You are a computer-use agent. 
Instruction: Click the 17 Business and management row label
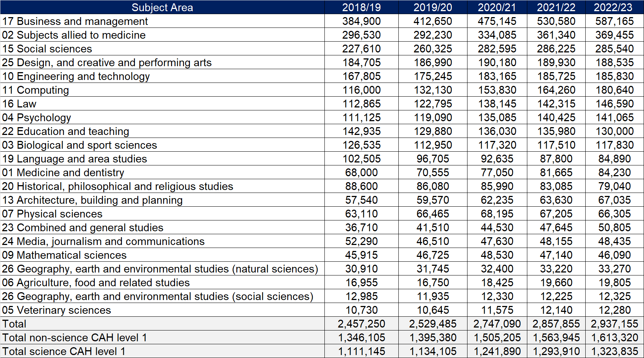75,21
